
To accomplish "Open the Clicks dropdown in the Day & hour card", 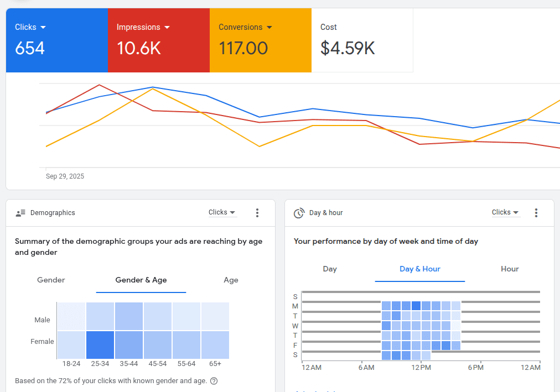I will tap(505, 212).
